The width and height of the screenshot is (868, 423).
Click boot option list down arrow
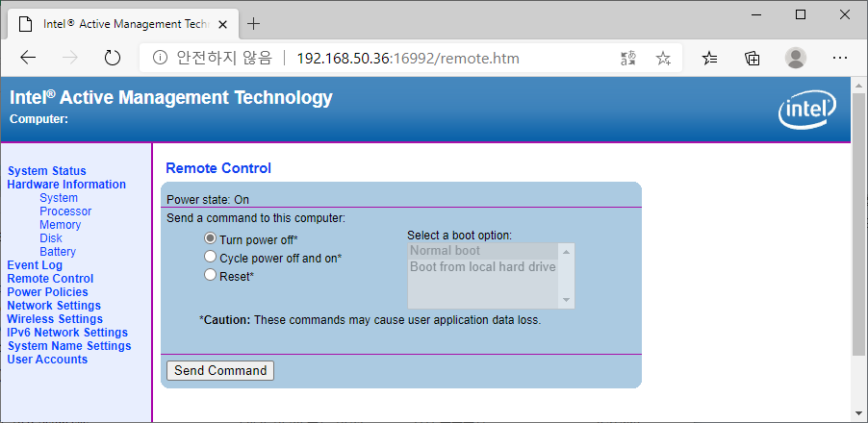566,300
